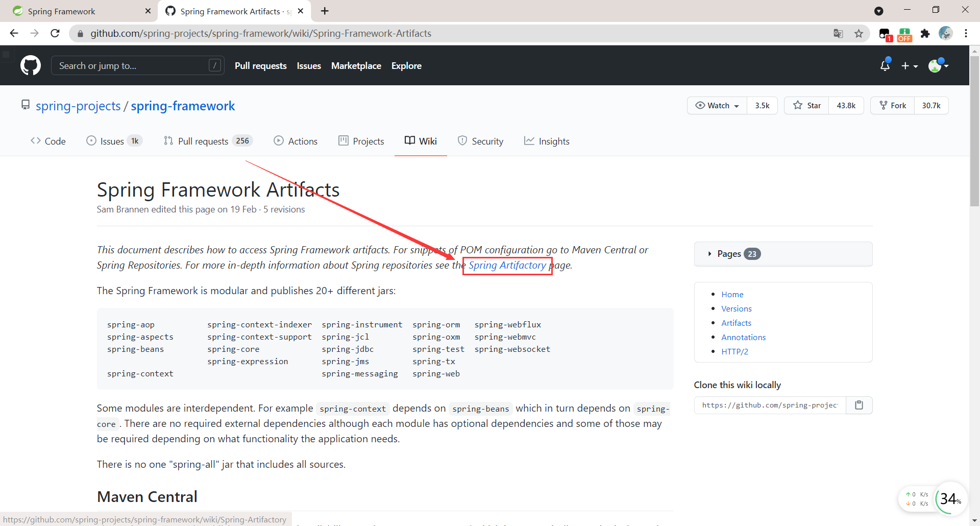Go forward in browser history
Viewport: 980px width, 526px height.
pyautogui.click(x=34, y=33)
